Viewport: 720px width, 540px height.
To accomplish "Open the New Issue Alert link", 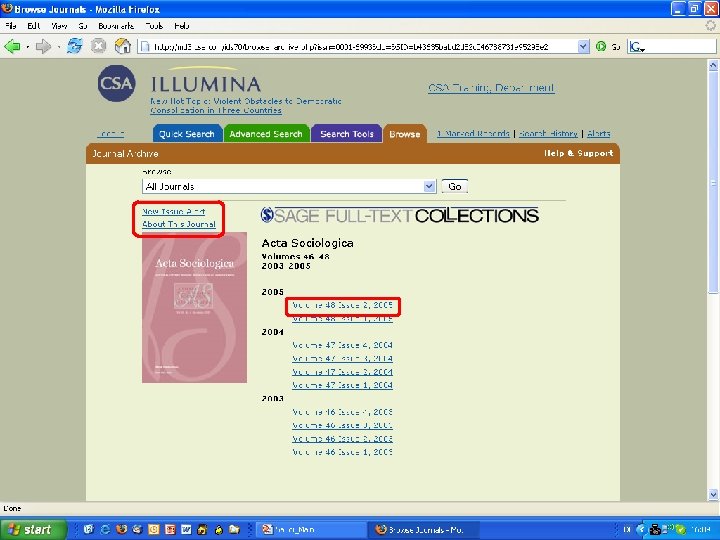I will pos(174,212).
